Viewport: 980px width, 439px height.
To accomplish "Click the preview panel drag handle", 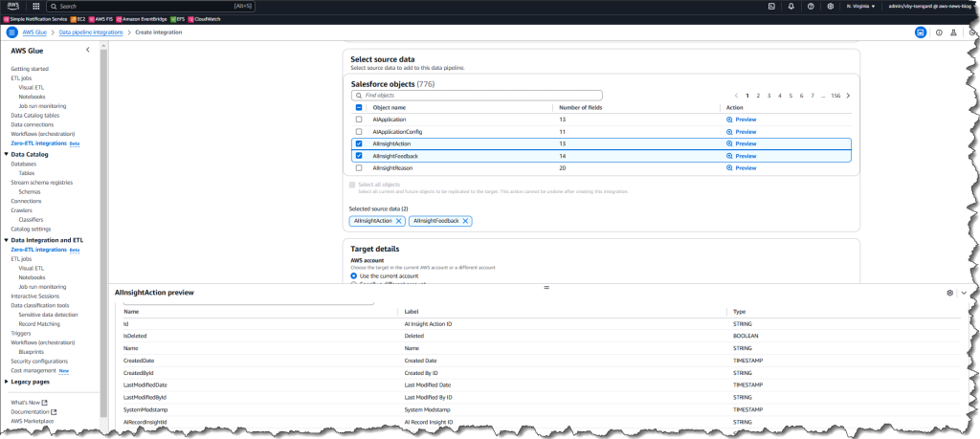I will pyautogui.click(x=546, y=287).
